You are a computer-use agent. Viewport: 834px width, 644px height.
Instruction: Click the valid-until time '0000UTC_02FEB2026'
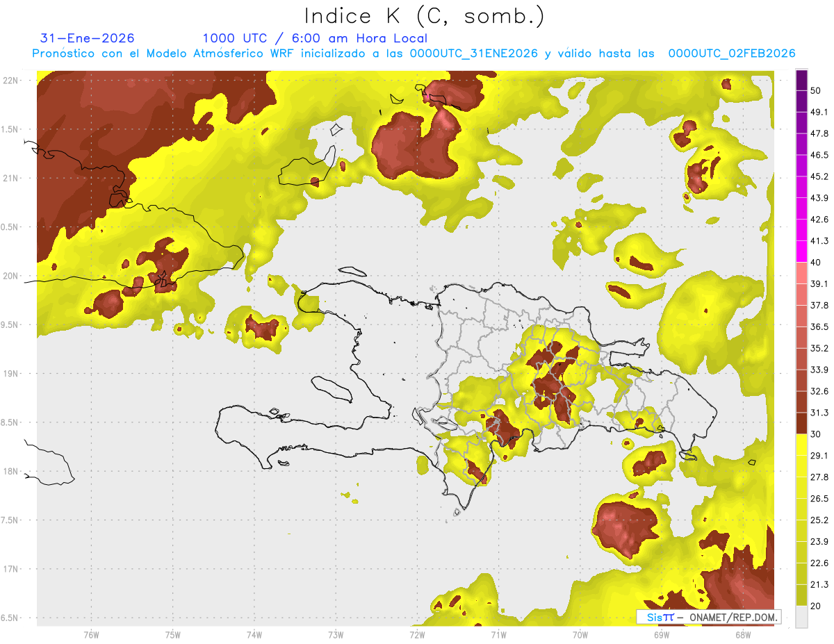[x=732, y=53]
